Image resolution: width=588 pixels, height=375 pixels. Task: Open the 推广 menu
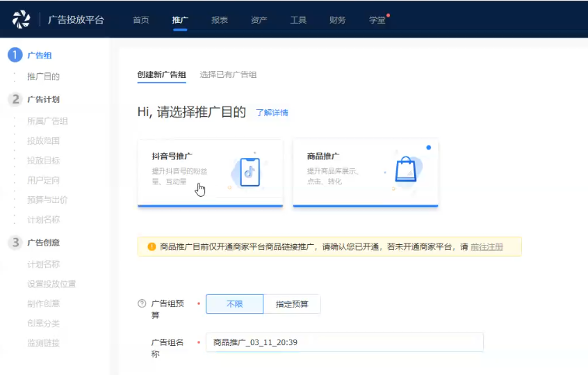coord(180,20)
